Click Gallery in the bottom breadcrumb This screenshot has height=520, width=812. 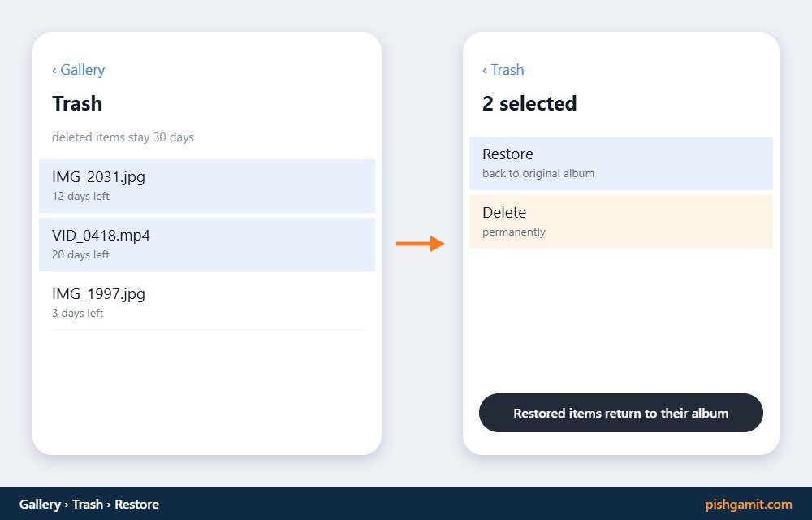click(x=40, y=504)
